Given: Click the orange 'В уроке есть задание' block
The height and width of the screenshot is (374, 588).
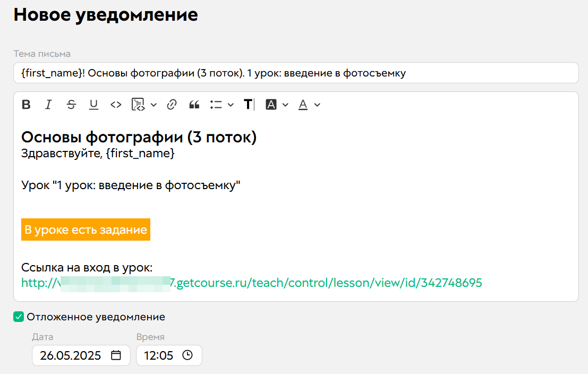Looking at the screenshot, I should coord(86,229).
